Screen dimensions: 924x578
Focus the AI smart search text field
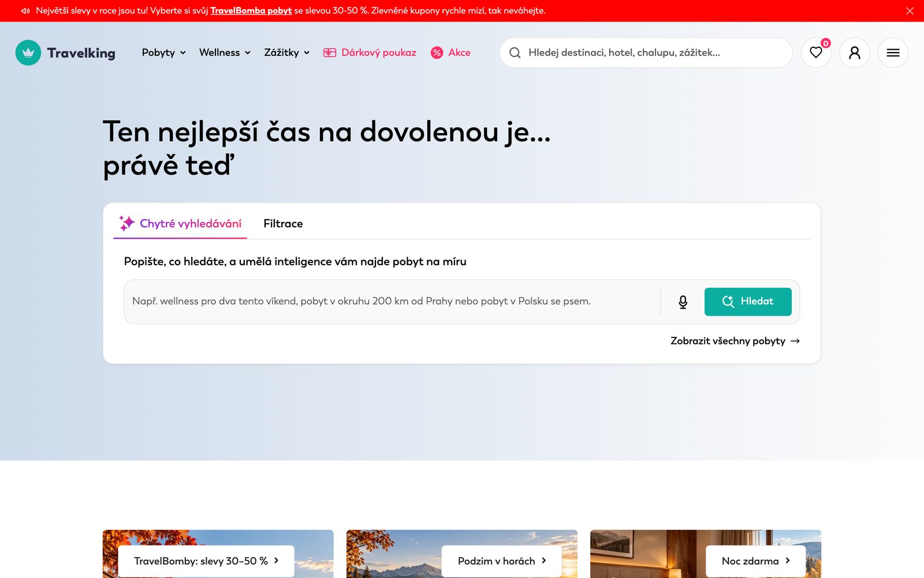point(393,302)
